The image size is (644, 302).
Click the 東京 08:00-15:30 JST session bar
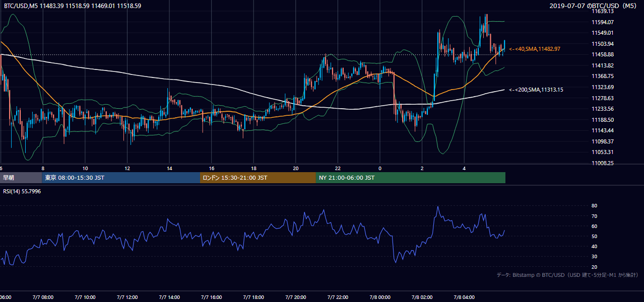(121, 178)
